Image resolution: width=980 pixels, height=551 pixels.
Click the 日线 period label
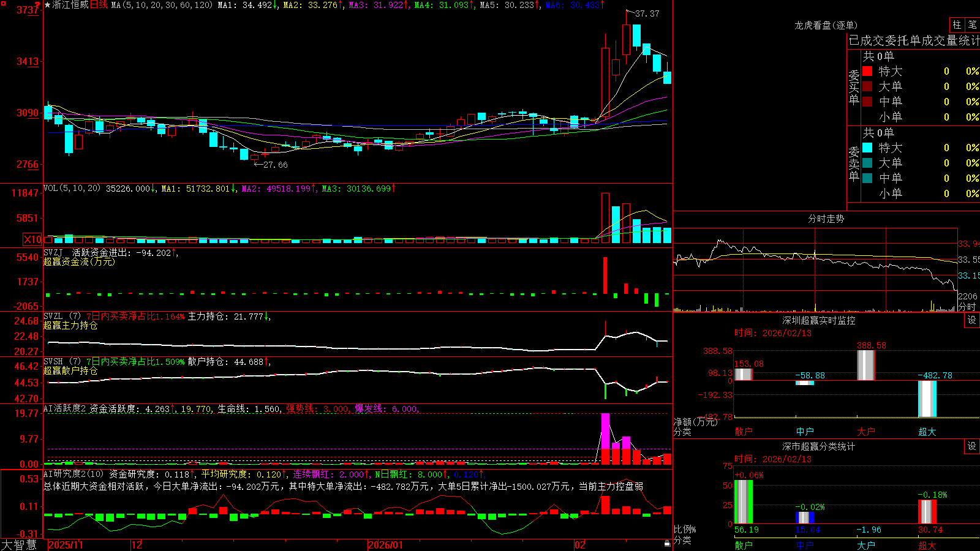(99, 5)
